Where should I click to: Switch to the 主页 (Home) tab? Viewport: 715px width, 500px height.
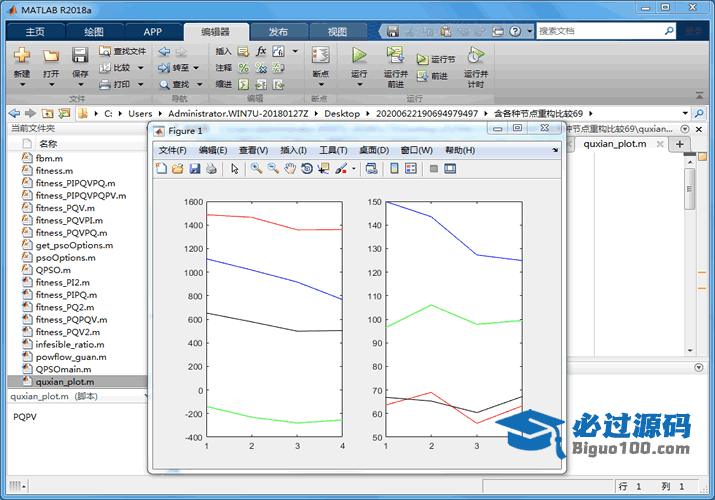pos(35,31)
